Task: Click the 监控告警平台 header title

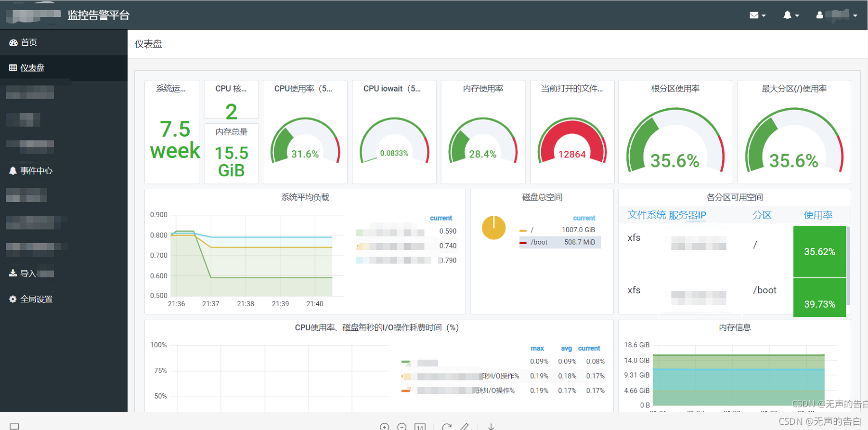Action: (x=99, y=15)
